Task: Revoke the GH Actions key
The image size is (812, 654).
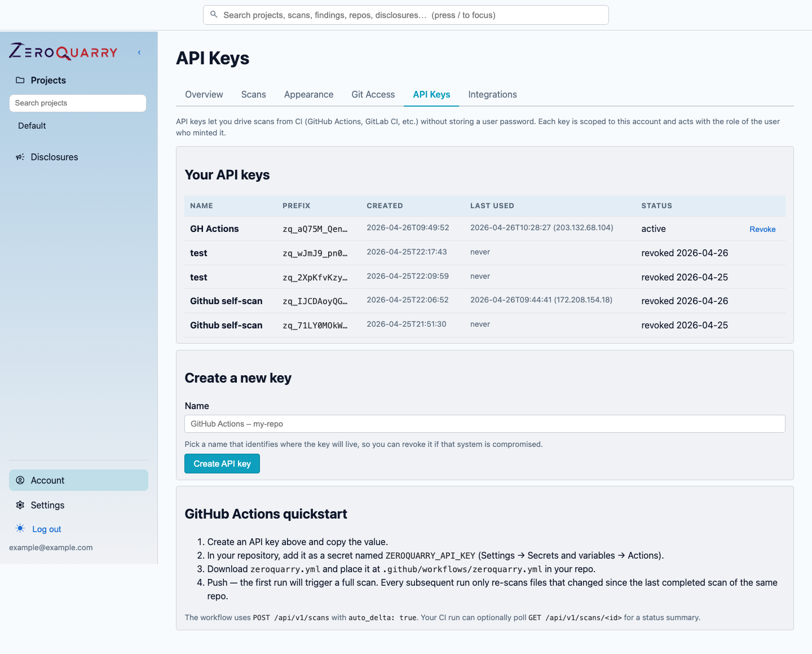Action: pyautogui.click(x=762, y=229)
